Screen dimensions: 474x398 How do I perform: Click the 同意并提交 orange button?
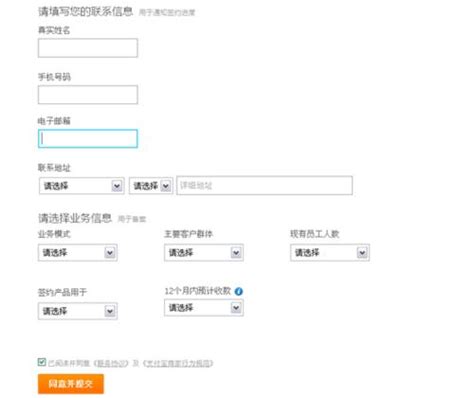pos(71,384)
